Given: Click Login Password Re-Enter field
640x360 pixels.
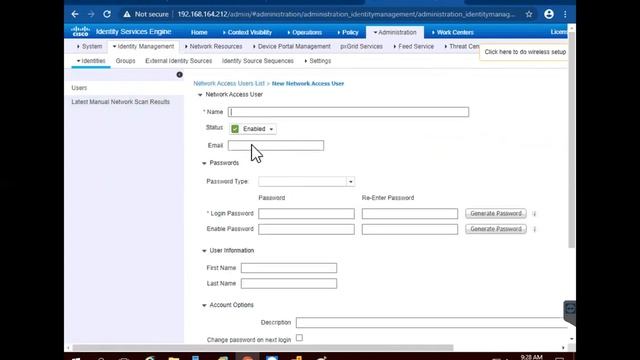Looking at the screenshot, I should pos(410,213).
